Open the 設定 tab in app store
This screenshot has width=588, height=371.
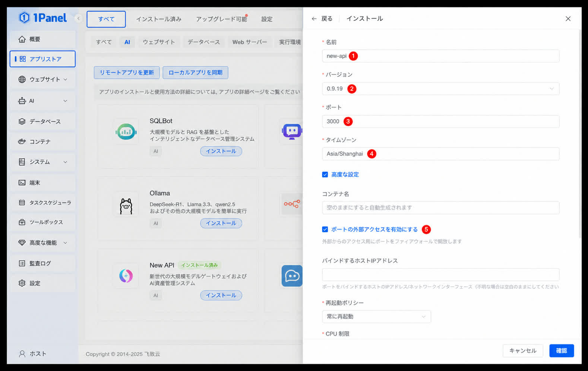[x=267, y=19]
